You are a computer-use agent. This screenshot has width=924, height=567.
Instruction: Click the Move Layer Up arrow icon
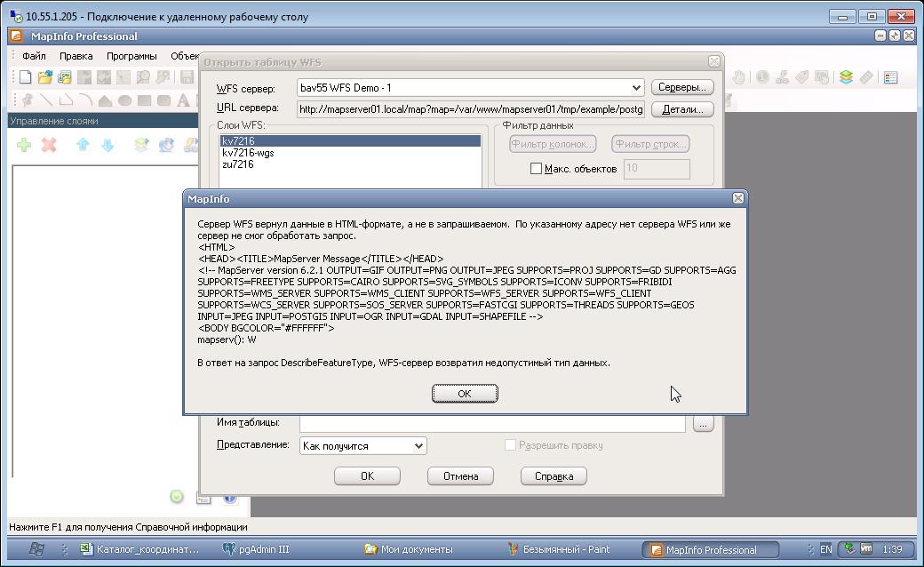83,144
